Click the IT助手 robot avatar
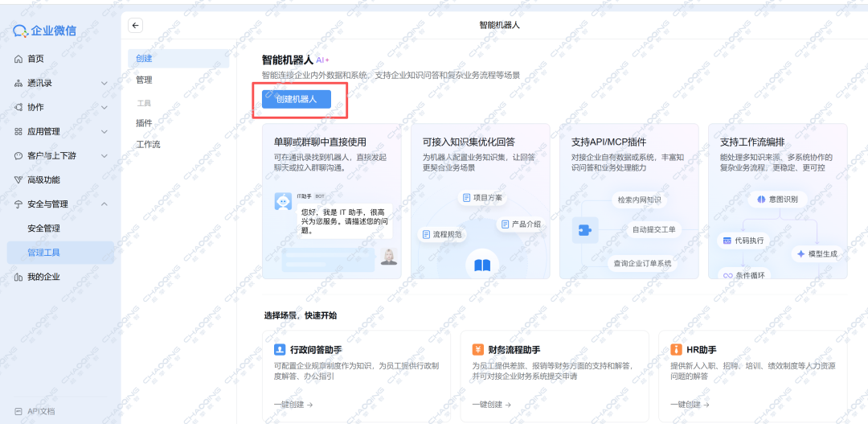The width and height of the screenshot is (868, 424). coord(283,202)
